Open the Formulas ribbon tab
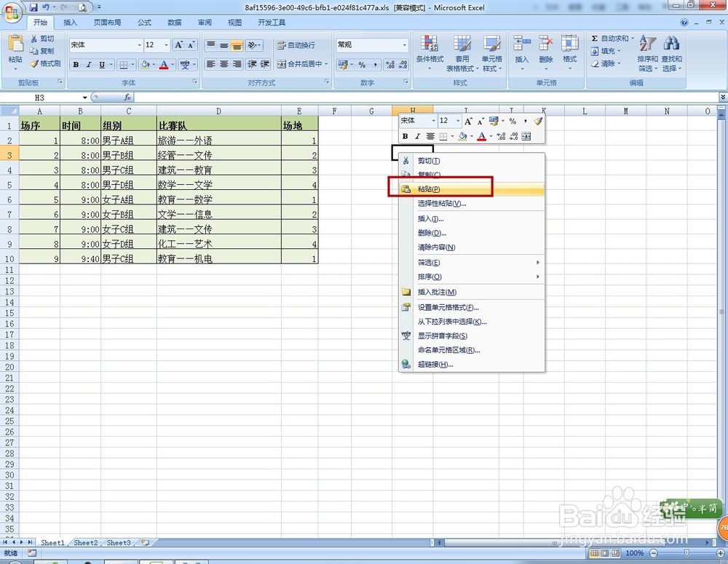Image resolution: width=728 pixels, height=564 pixels. tap(144, 23)
